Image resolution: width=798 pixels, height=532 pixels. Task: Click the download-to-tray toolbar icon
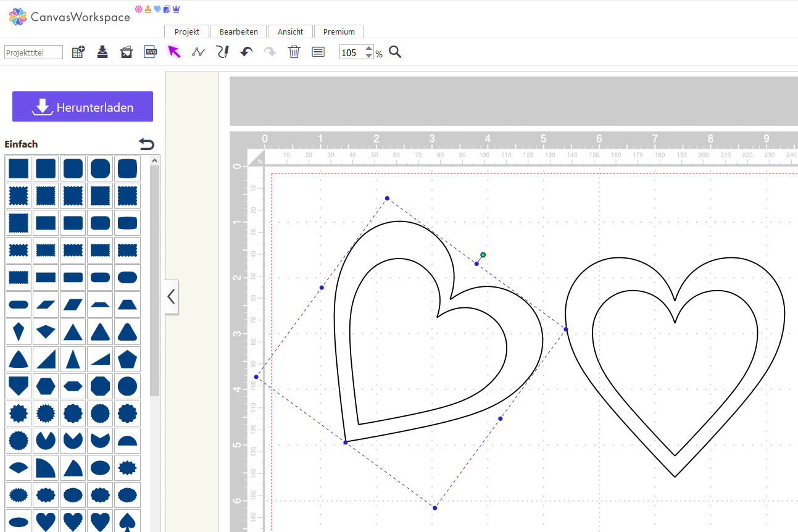coord(102,52)
